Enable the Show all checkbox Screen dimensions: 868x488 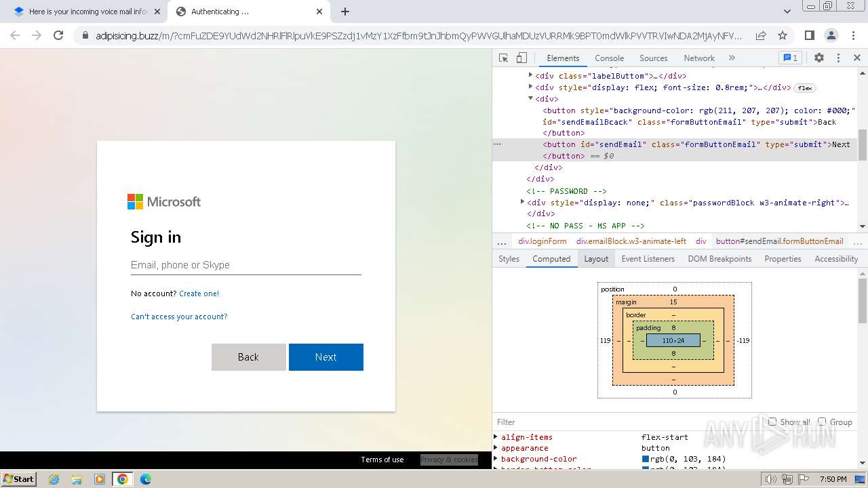(772, 422)
